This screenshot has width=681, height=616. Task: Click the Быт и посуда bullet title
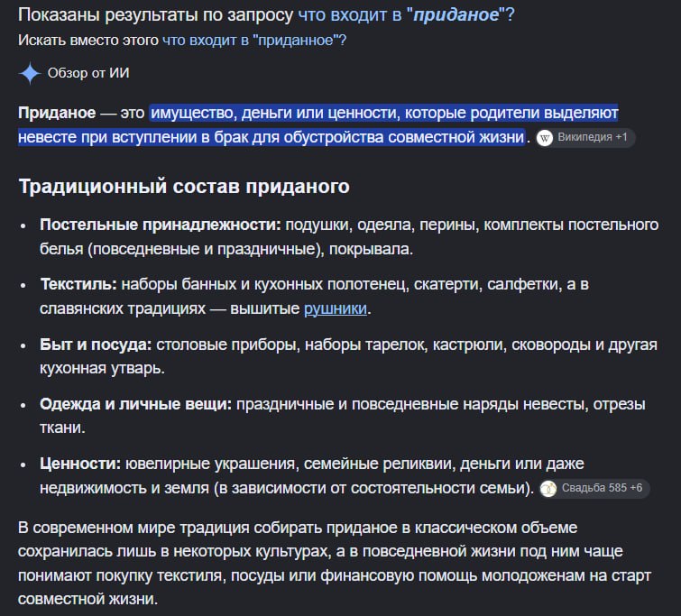(x=96, y=345)
